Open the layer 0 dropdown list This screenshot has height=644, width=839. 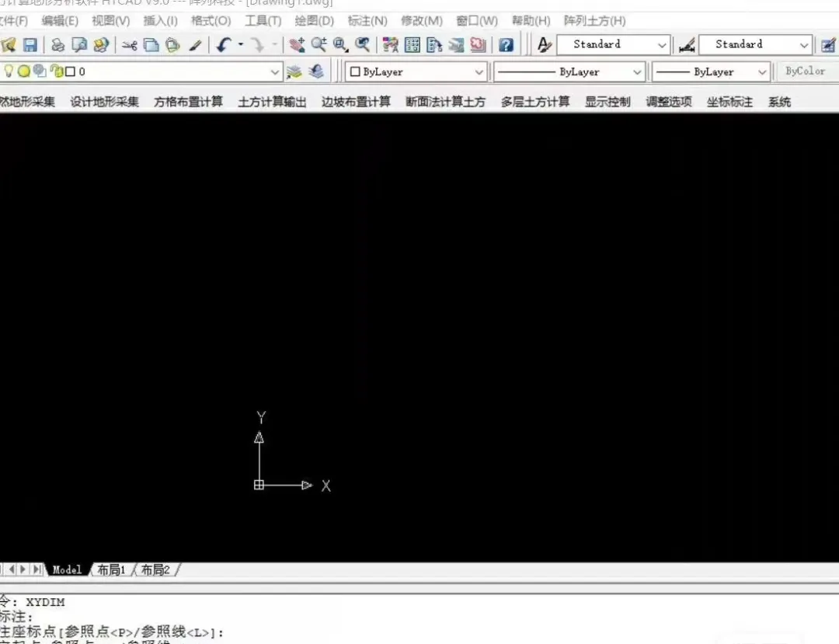click(x=274, y=71)
